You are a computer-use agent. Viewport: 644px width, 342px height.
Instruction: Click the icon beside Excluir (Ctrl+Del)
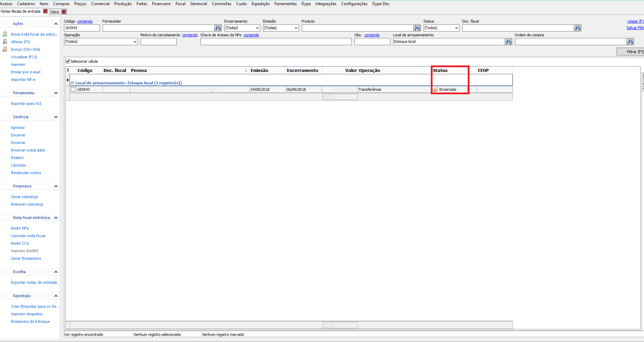(5, 49)
